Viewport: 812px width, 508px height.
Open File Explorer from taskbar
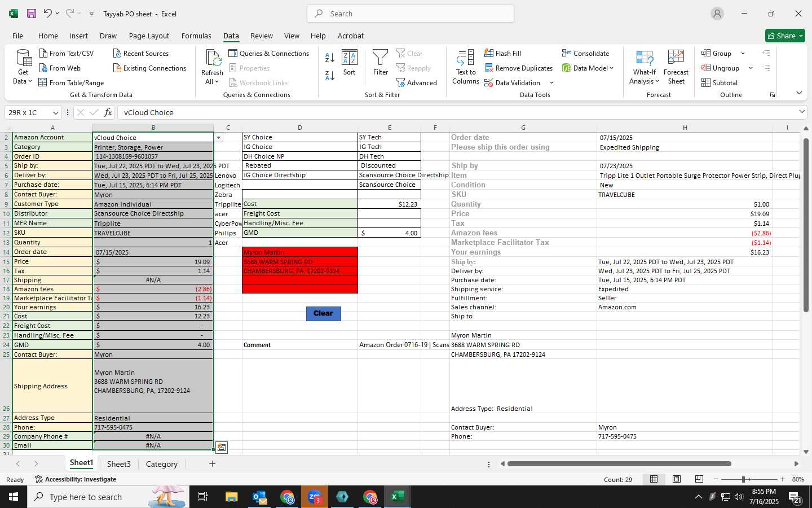(232, 497)
